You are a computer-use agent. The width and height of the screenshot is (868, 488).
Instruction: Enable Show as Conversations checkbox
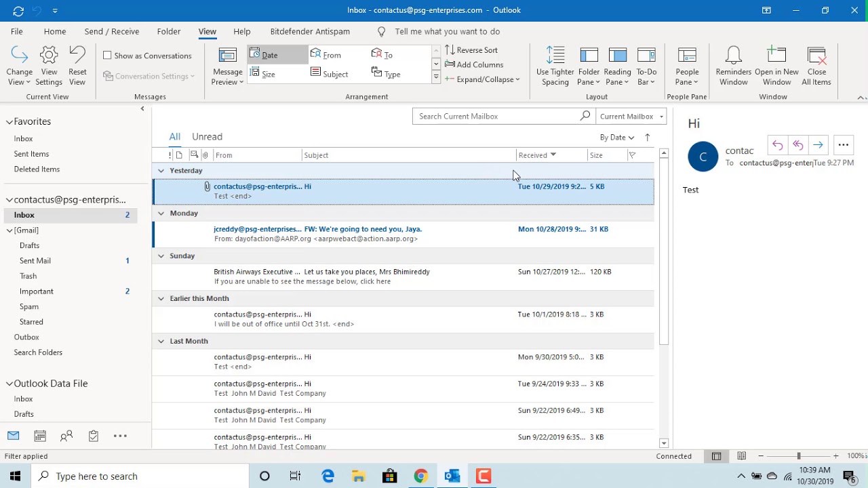(x=107, y=56)
